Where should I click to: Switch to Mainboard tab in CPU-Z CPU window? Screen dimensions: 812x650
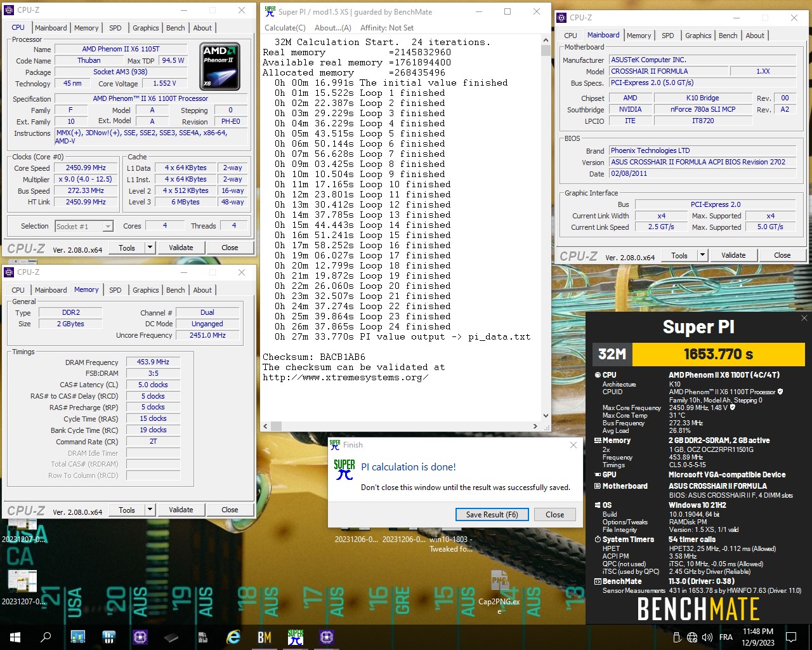point(51,28)
